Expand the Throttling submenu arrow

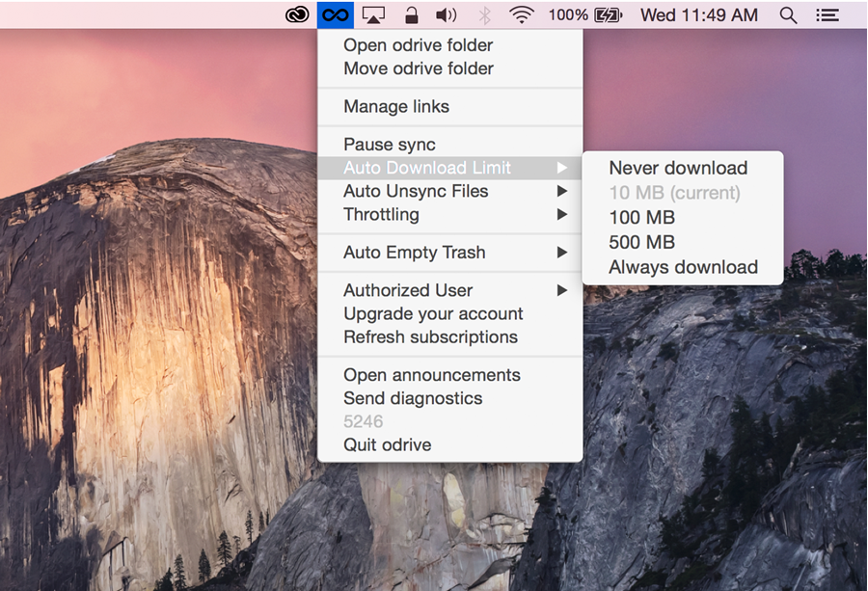click(562, 214)
